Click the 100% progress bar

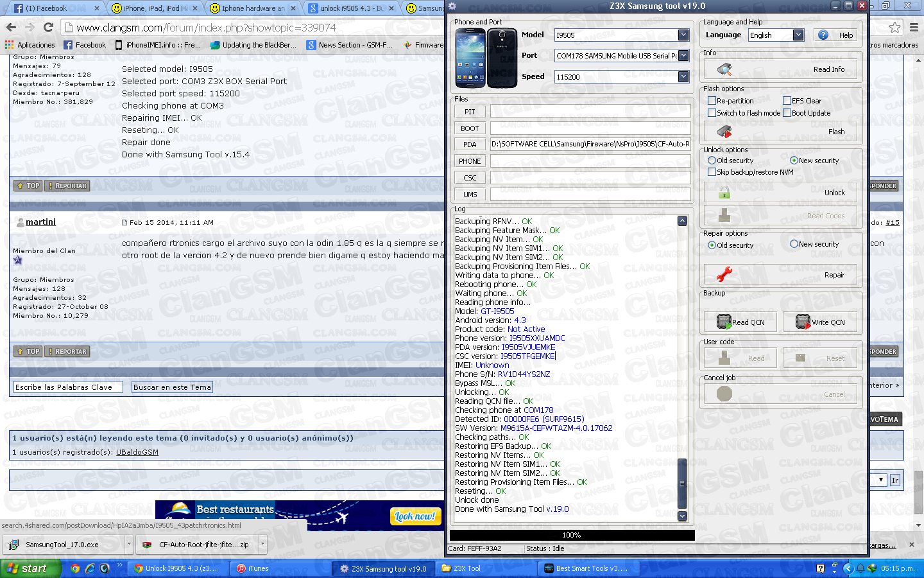(572, 535)
